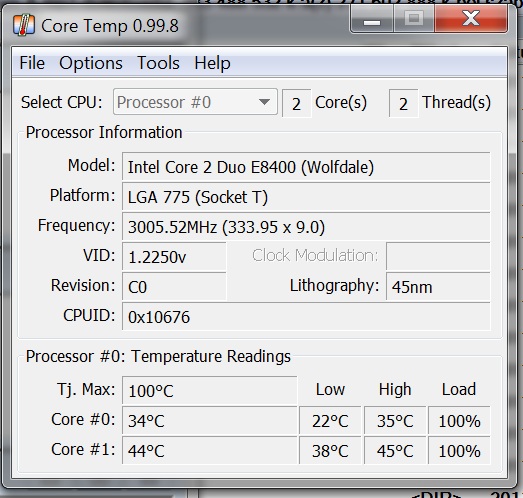Screen dimensions: 523x498
Task: Click the Select CPU label
Action: [62, 102]
